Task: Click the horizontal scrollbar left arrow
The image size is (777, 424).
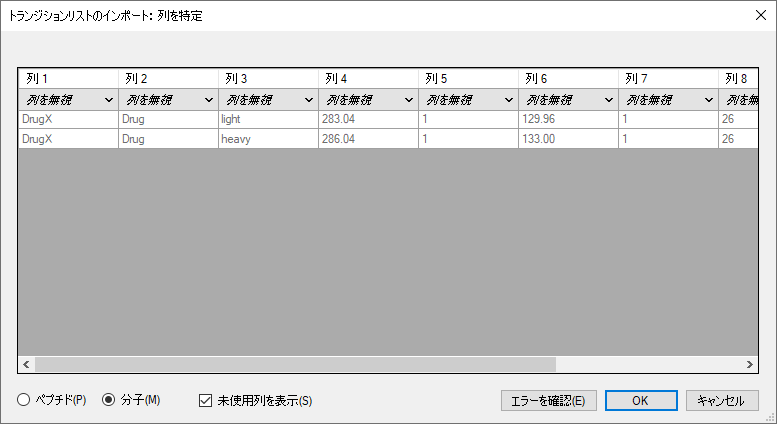Action: [x=26, y=365]
